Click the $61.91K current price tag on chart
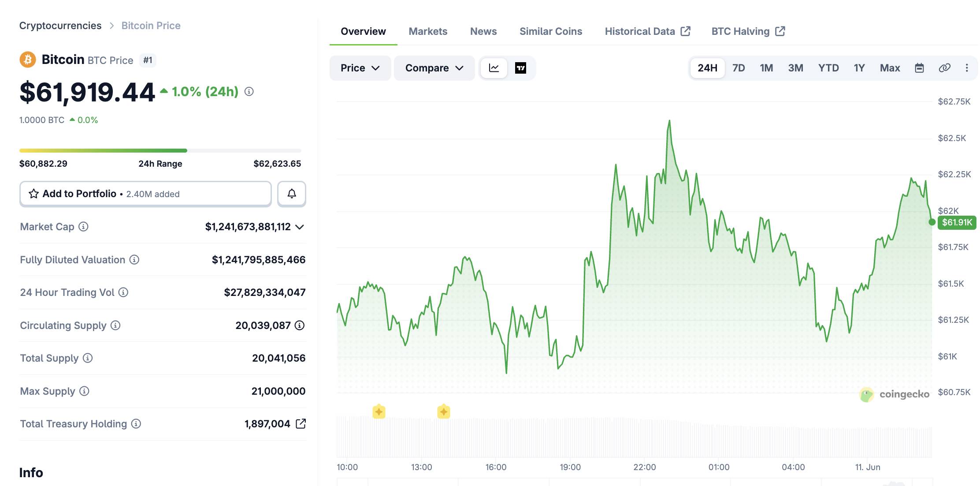This screenshot has height=486, width=980. coord(957,222)
